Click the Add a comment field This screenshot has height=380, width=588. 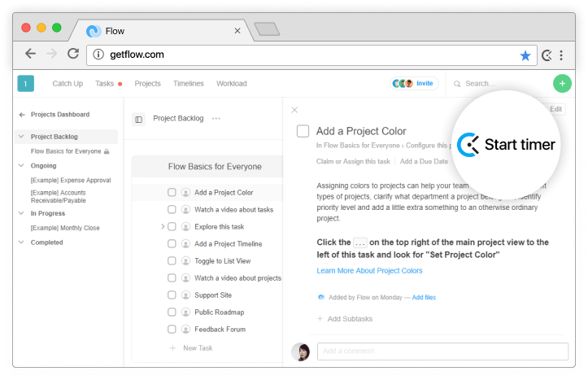(x=442, y=352)
